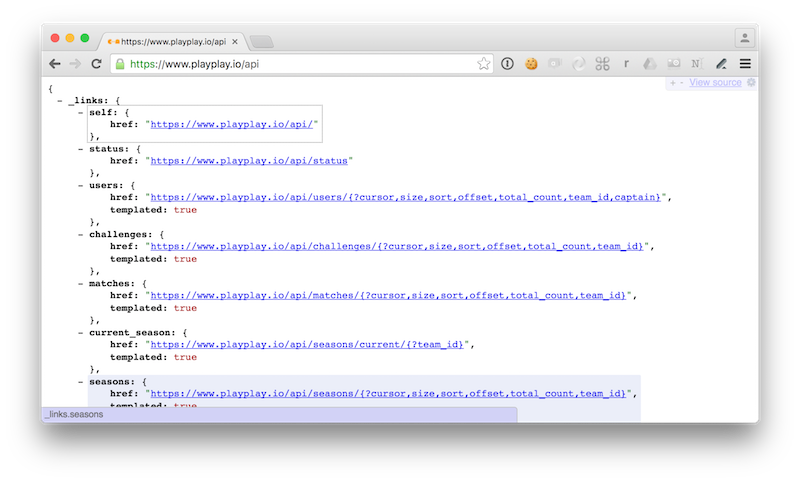Open the seasons/current href link
This screenshot has width=800, height=482.
click(307, 344)
